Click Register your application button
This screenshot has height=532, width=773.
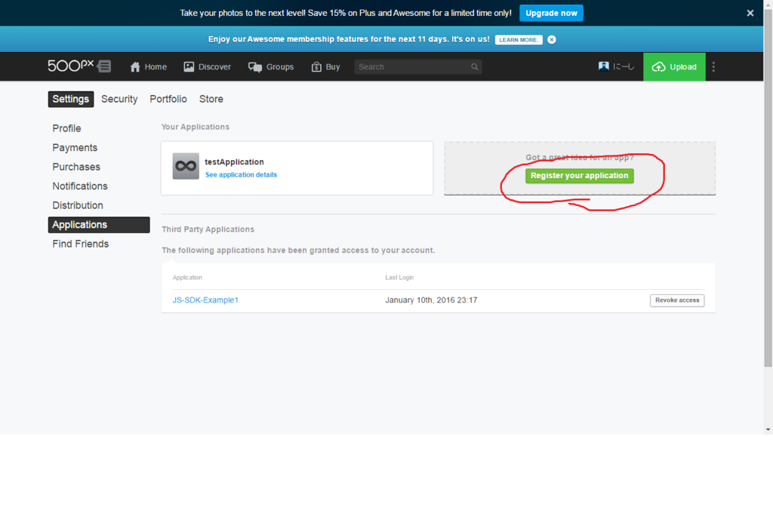pyautogui.click(x=579, y=176)
